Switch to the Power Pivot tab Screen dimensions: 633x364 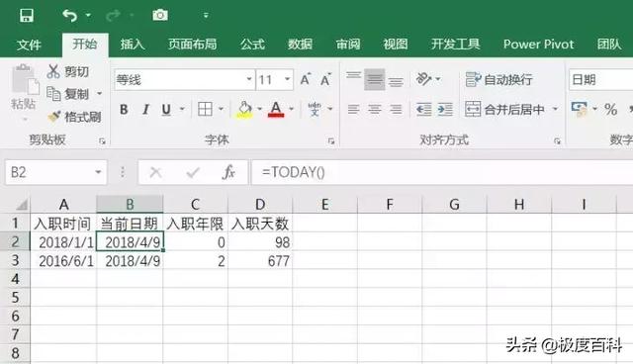[538, 44]
